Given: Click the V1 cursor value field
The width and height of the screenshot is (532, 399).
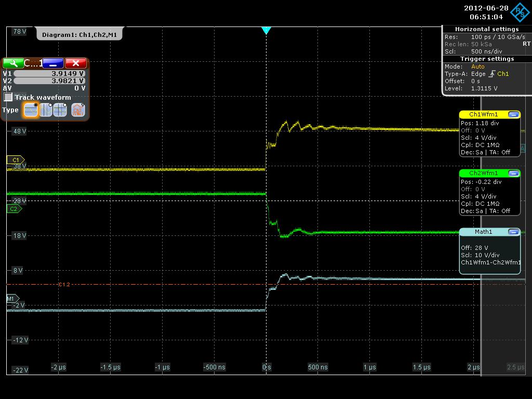Looking at the screenshot, I should point(49,74).
